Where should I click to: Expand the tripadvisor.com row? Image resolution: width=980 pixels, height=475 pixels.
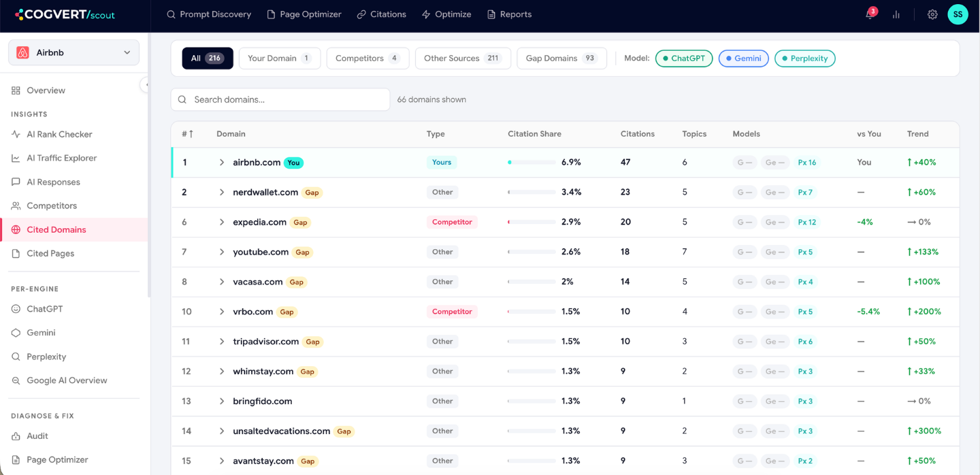[222, 342]
